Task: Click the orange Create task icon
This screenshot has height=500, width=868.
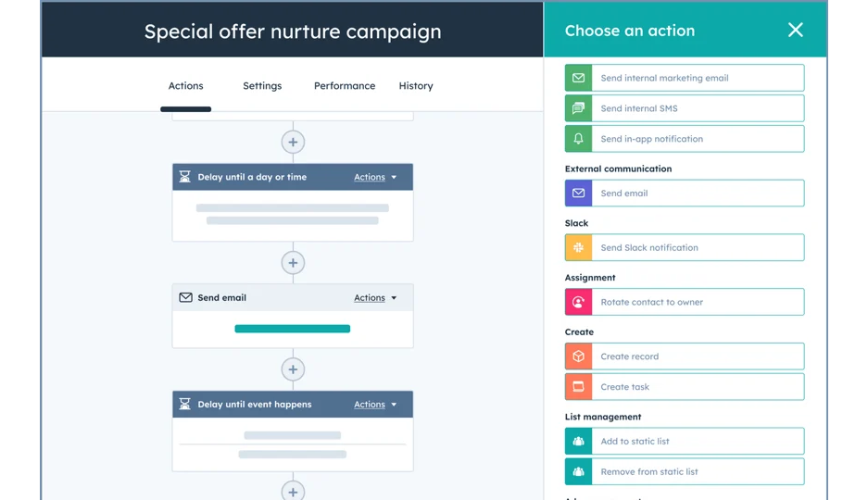Action: (x=578, y=387)
